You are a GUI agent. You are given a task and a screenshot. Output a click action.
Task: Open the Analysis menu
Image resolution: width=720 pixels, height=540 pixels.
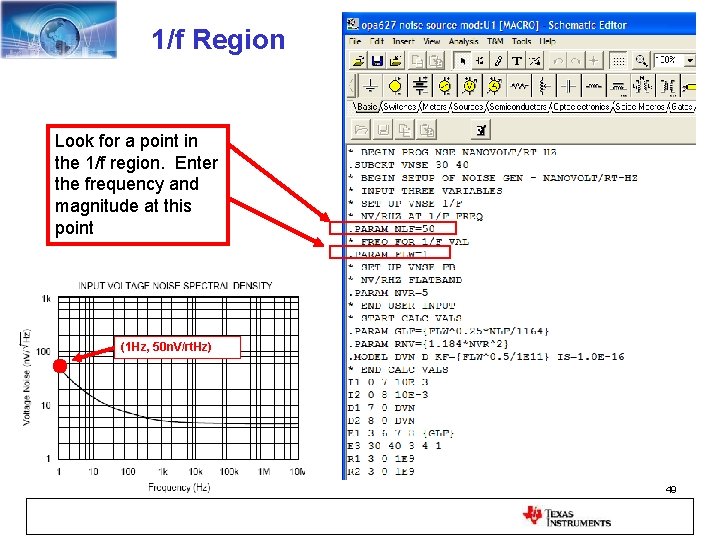point(463,41)
